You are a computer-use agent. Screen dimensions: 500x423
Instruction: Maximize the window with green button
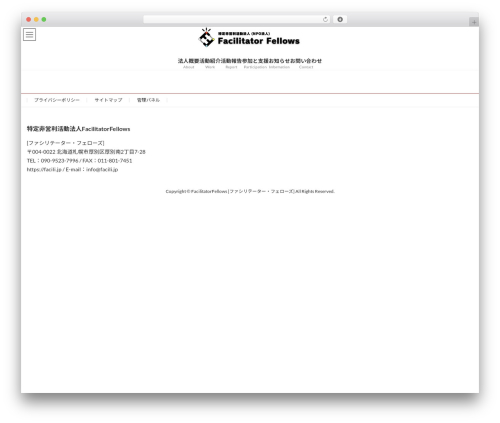[44, 19]
